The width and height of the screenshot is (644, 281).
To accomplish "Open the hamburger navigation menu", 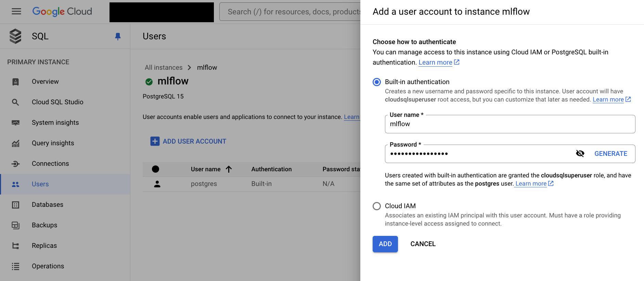I will point(16,12).
